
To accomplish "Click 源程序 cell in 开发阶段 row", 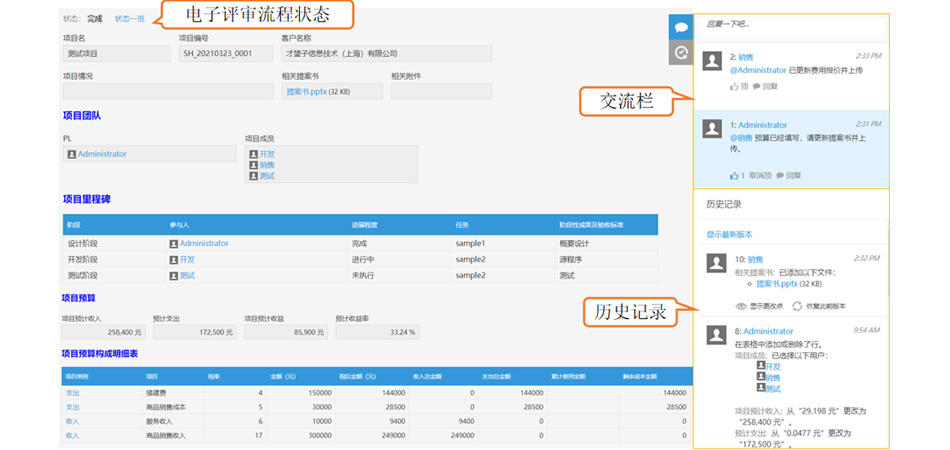I will coord(570,259).
